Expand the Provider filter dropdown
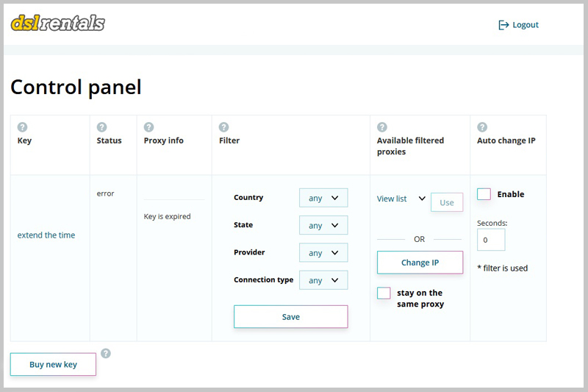The width and height of the screenshot is (588, 392). [x=323, y=252]
